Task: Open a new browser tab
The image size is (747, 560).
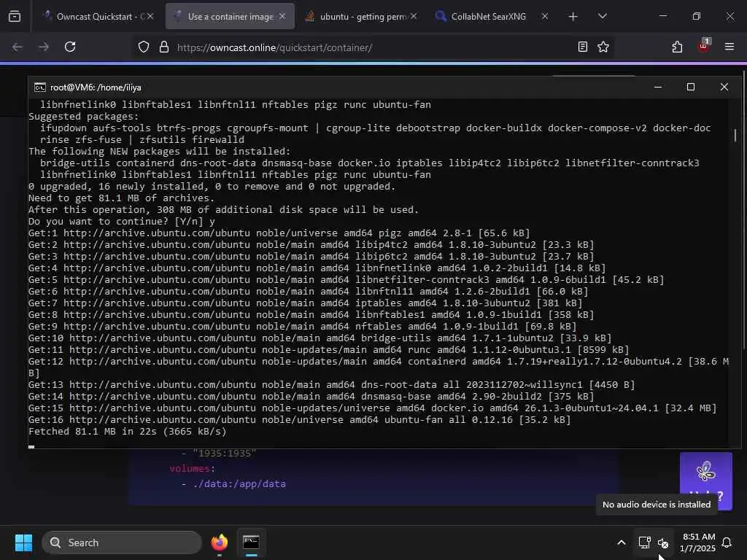Action: point(573,17)
